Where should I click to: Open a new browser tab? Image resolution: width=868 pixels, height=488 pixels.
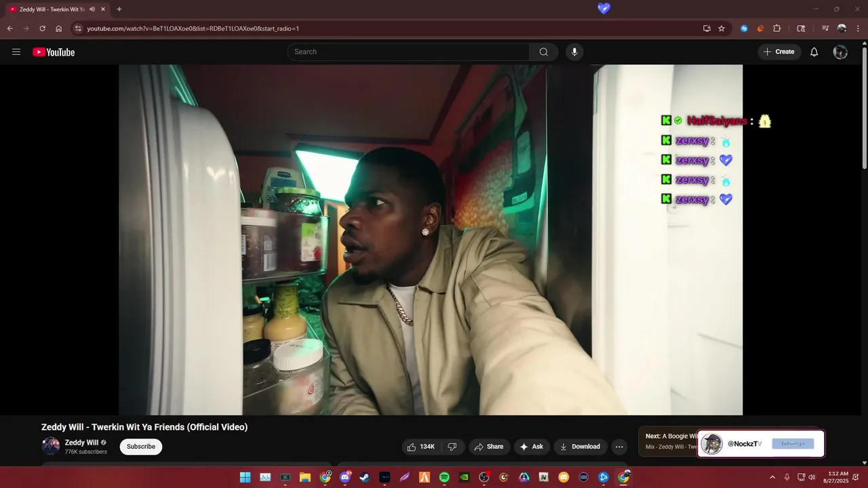point(119,9)
